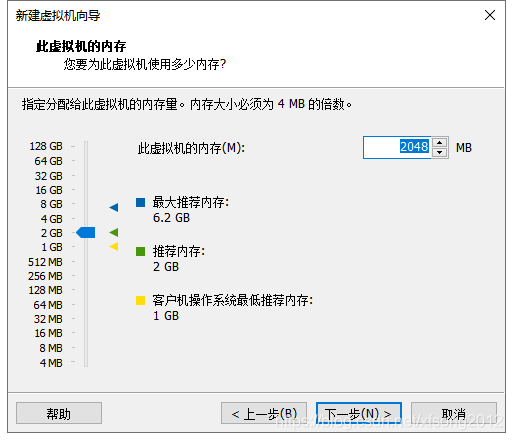Decrease memory with the spinner down arrow
Screen dimensions: 513x440
pyautogui.click(x=440, y=152)
